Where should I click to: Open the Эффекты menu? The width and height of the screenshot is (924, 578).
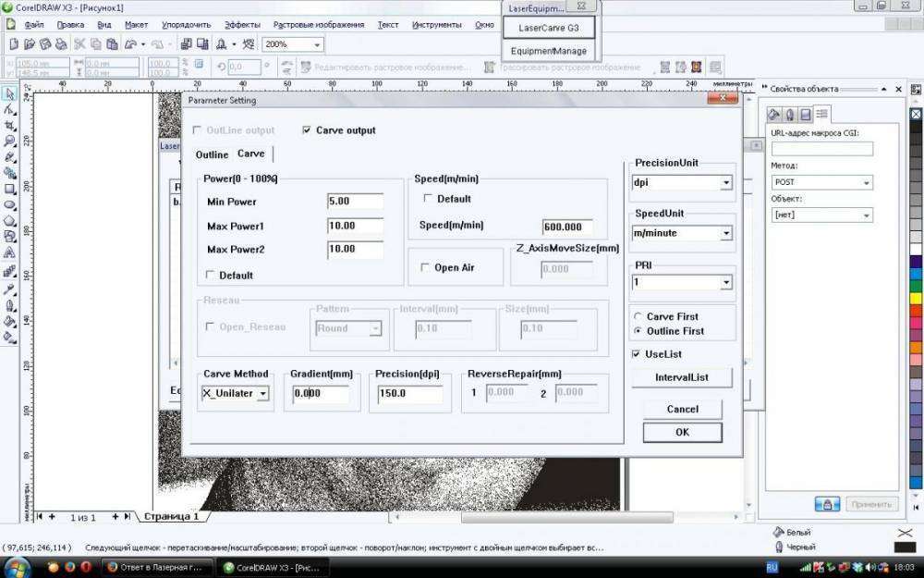pos(242,25)
